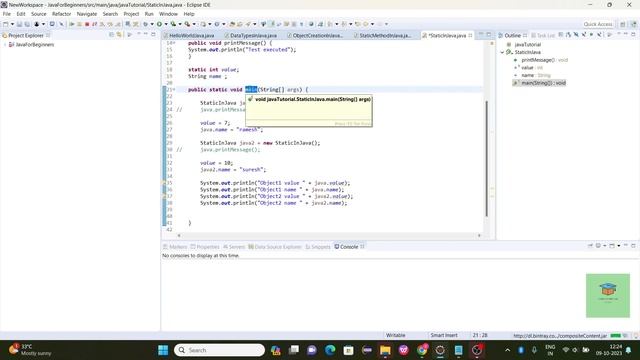The image size is (640, 360).
Task: Select the value field in Outline
Action: coord(529,68)
